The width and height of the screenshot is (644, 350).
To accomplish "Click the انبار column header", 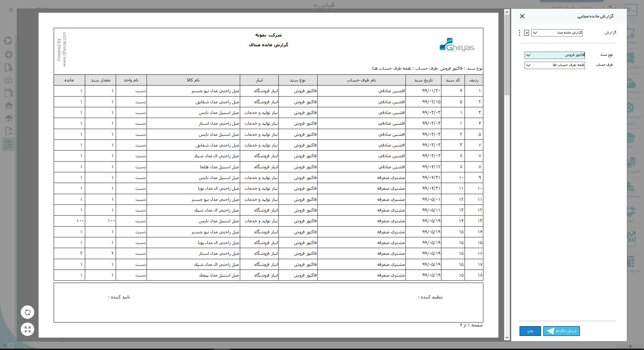I will click(x=259, y=80).
